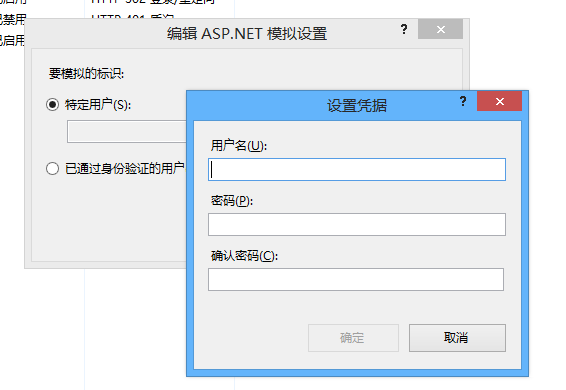The image size is (566, 390).
Task: Cancel with the 取消 button
Action: pyautogui.click(x=457, y=338)
